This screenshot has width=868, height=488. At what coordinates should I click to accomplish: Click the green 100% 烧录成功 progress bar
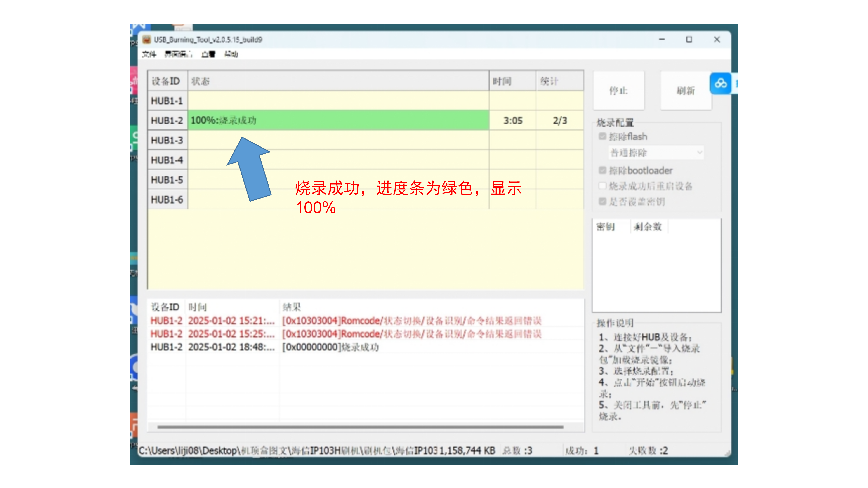pyautogui.click(x=338, y=120)
